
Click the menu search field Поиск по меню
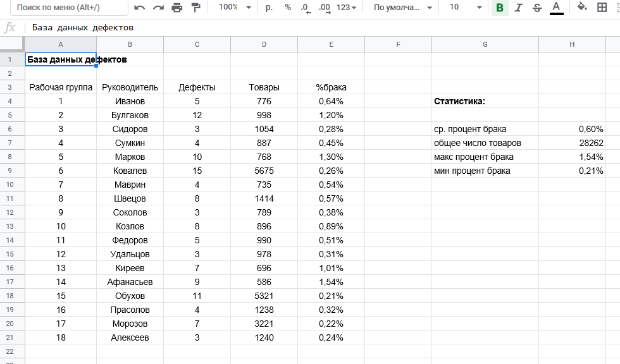coord(68,8)
